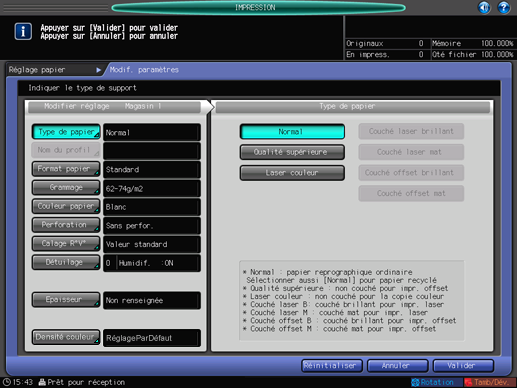Click the Valider button
Image resolution: width=517 pixels, height=388 pixels.
click(x=463, y=366)
